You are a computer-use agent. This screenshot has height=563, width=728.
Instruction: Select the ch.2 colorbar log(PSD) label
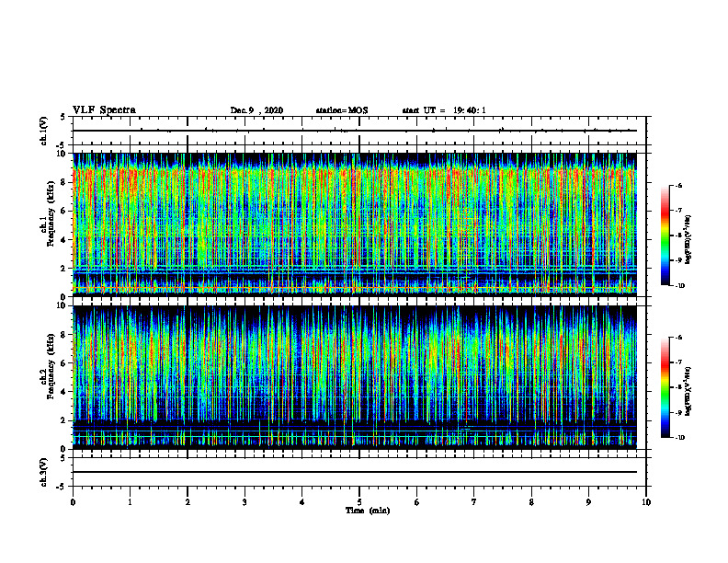pos(688,390)
